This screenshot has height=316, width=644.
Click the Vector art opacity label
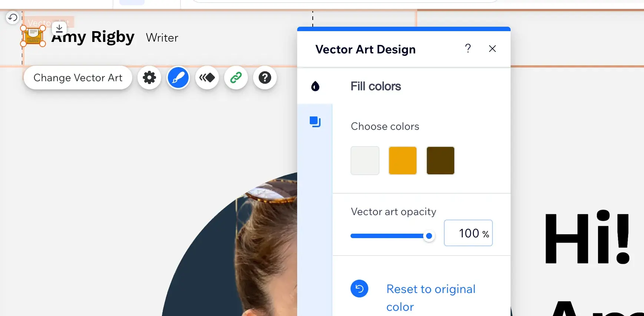click(x=394, y=212)
